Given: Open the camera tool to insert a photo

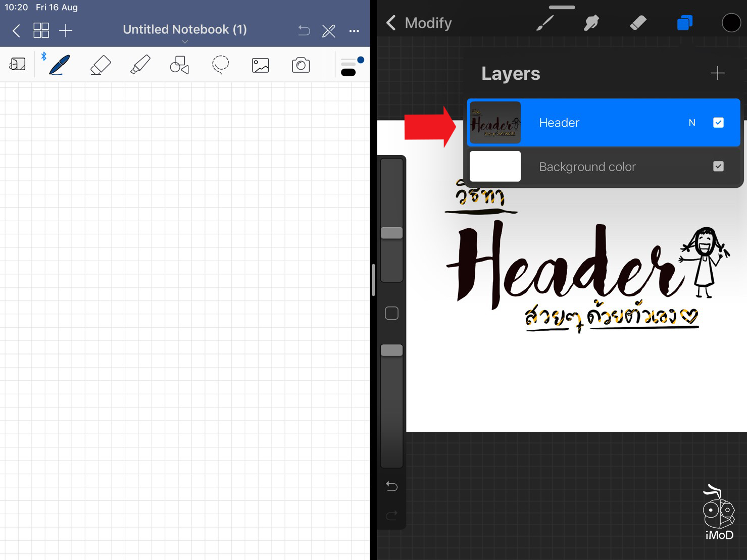Looking at the screenshot, I should point(301,65).
